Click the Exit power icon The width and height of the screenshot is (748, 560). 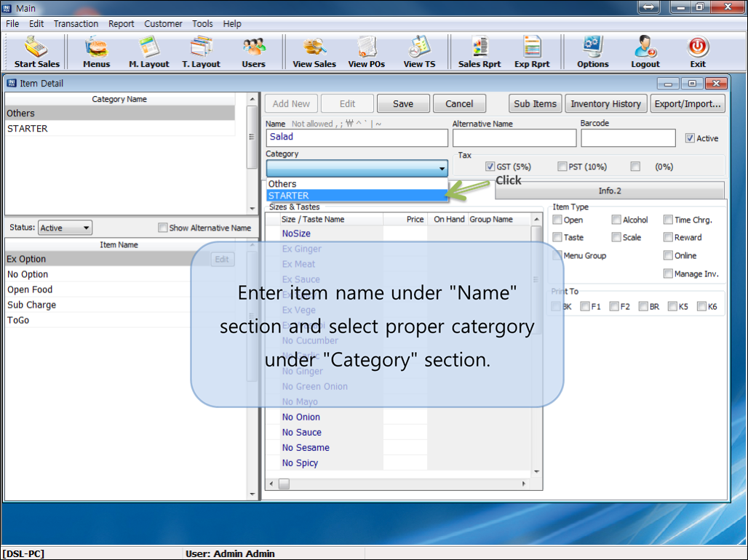tap(698, 47)
